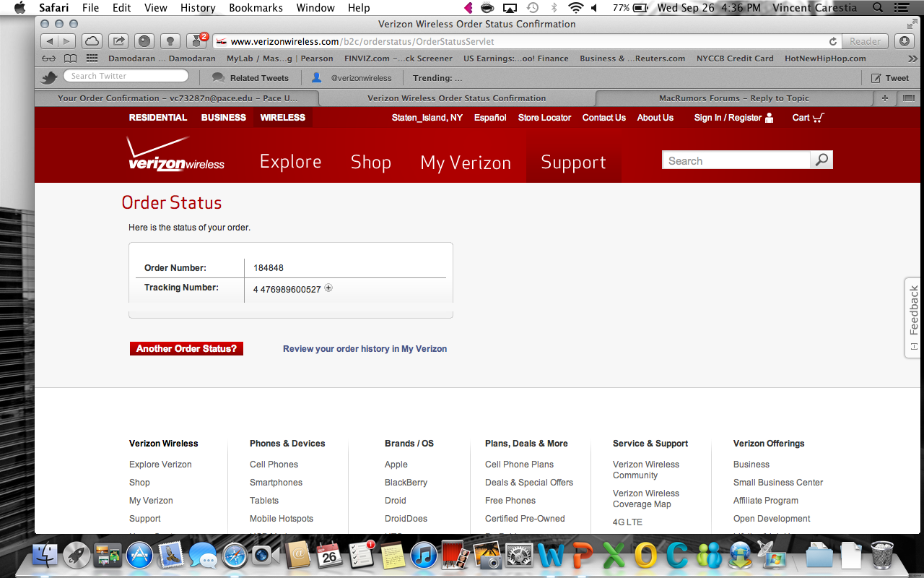Open the Safari Downloads button
The image size is (924, 578).
click(904, 41)
